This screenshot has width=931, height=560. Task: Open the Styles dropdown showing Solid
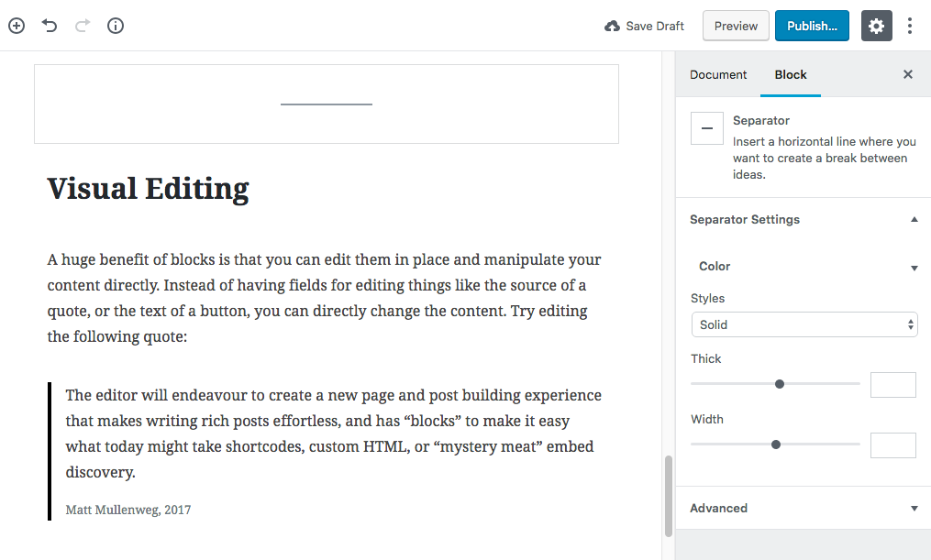tap(804, 324)
